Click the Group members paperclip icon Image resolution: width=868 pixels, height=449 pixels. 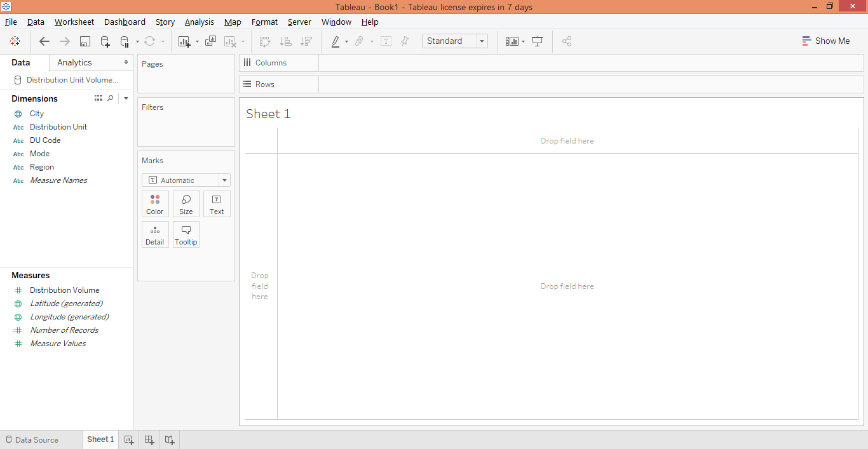pyautogui.click(x=359, y=41)
